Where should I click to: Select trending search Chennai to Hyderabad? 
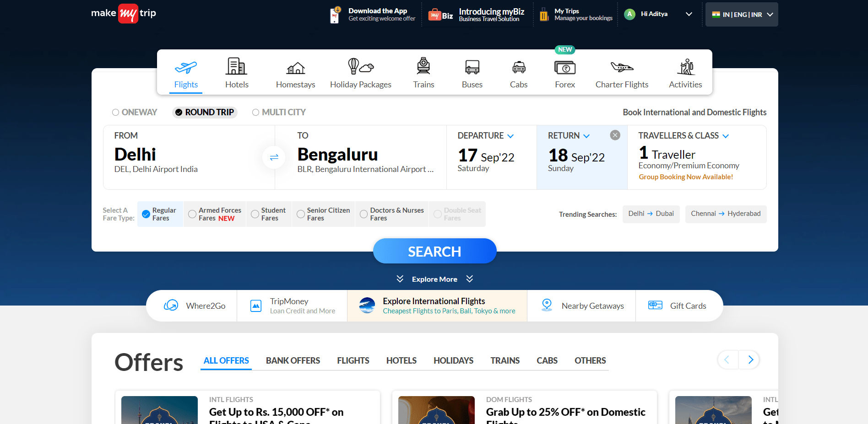(726, 214)
